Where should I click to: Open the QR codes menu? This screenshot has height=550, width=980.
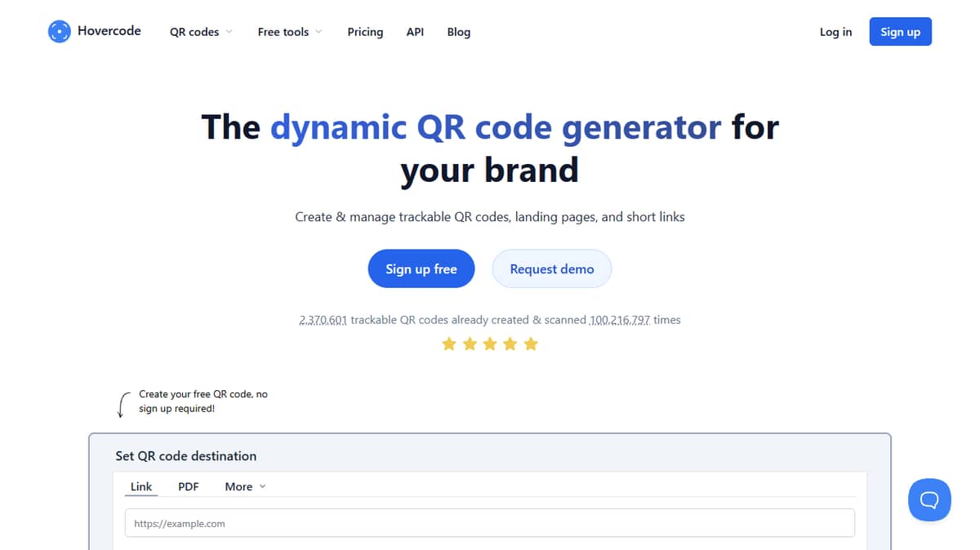[x=194, y=32]
